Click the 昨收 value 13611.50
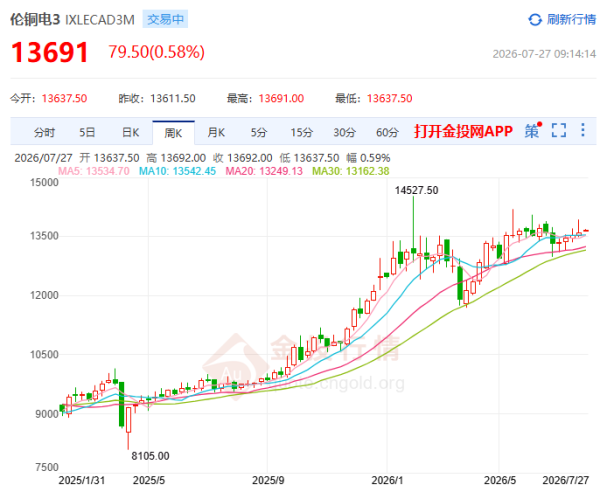 [173, 98]
